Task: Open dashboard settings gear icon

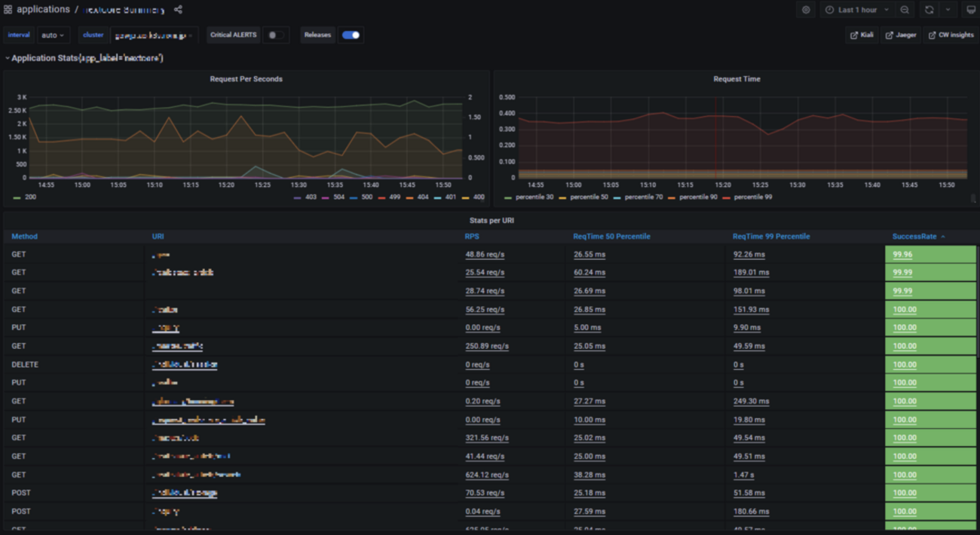Action: (x=806, y=10)
